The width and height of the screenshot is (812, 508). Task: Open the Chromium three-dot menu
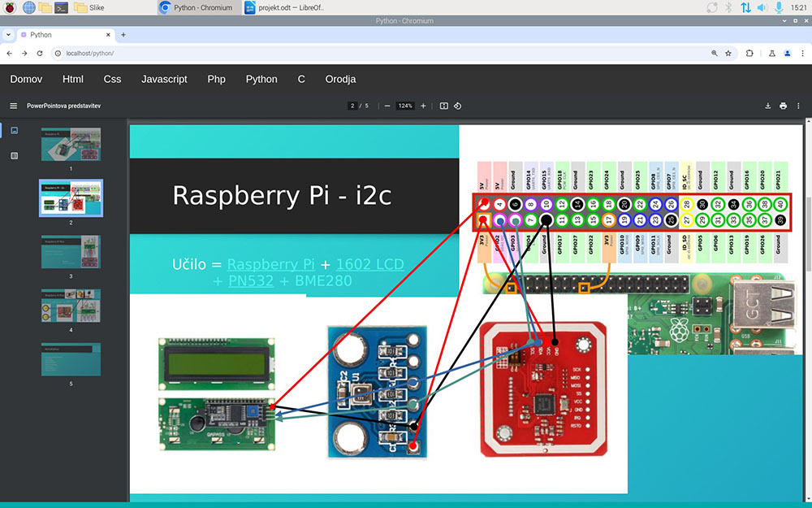[x=802, y=53]
